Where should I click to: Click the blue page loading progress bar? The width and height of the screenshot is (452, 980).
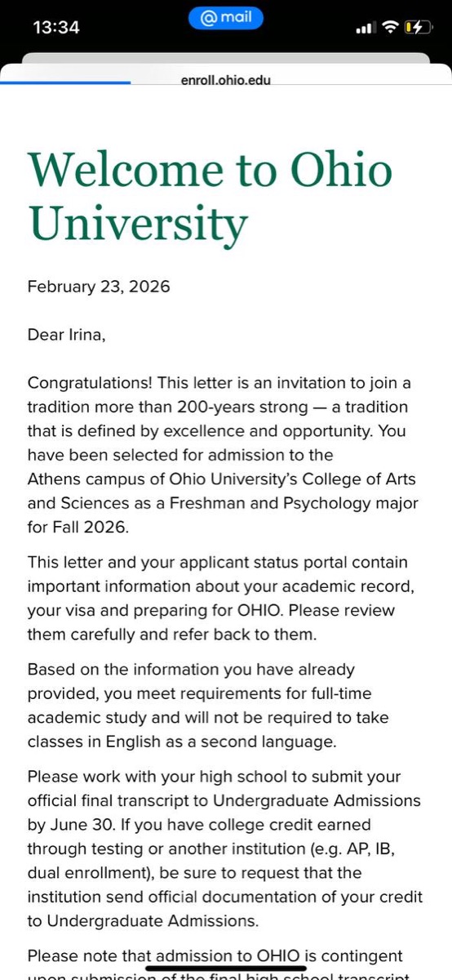[x=65, y=82]
